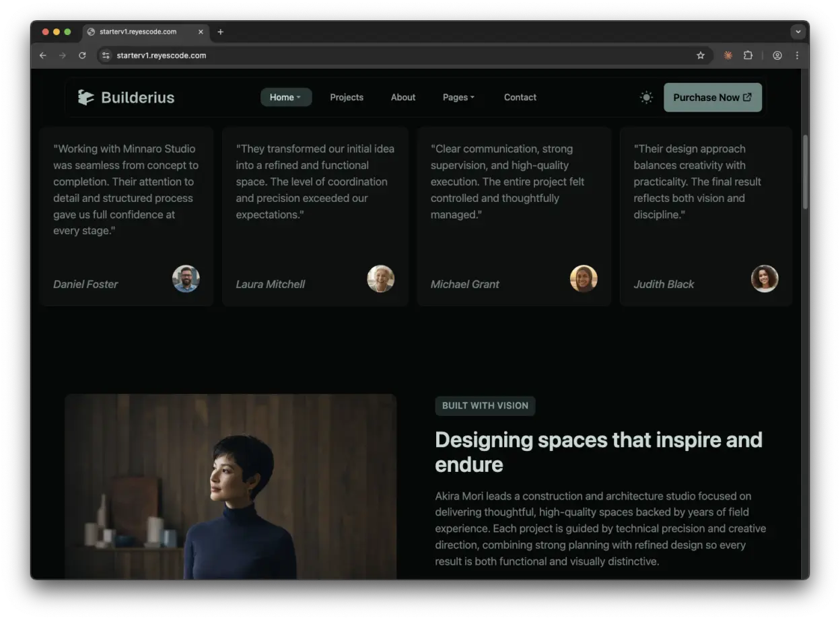Open the browser extensions puzzle icon
Viewport: 840px width, 620px height.
coord(748,56)
